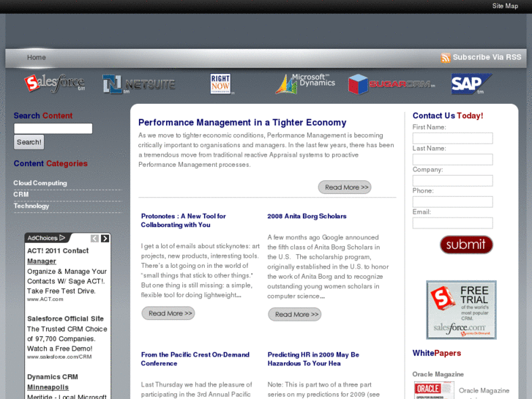Open 2008 Anita Borg Scholars article

pyautogui.click(x=307, y=216)
